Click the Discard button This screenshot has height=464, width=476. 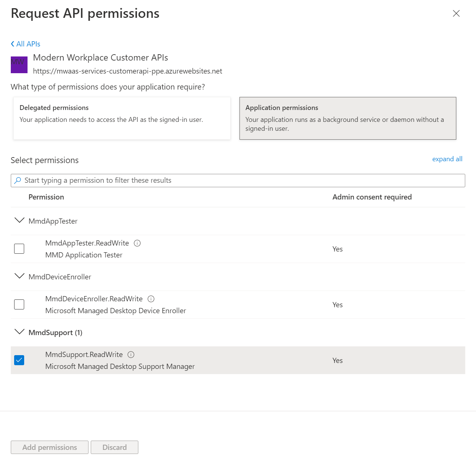[114, 447]
